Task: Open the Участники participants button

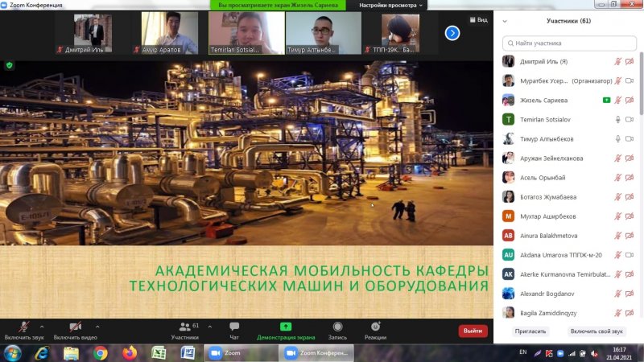Action: pyautogui.click(x=185, y=331)
